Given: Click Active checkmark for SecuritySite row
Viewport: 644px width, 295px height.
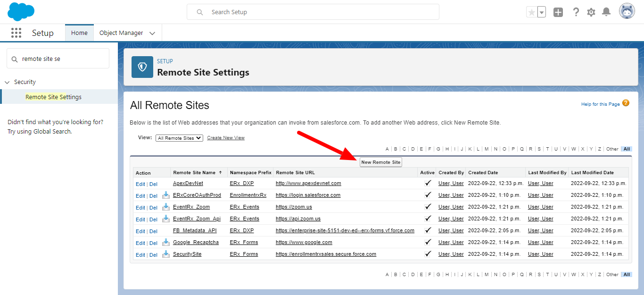Looking at the screenshot, I should tap(428, 254).
